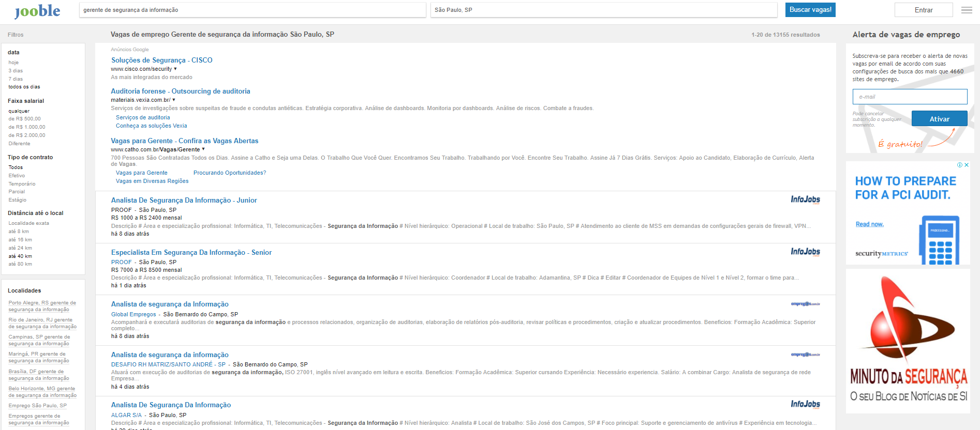Select todos os dias filter

pos(24,87)
